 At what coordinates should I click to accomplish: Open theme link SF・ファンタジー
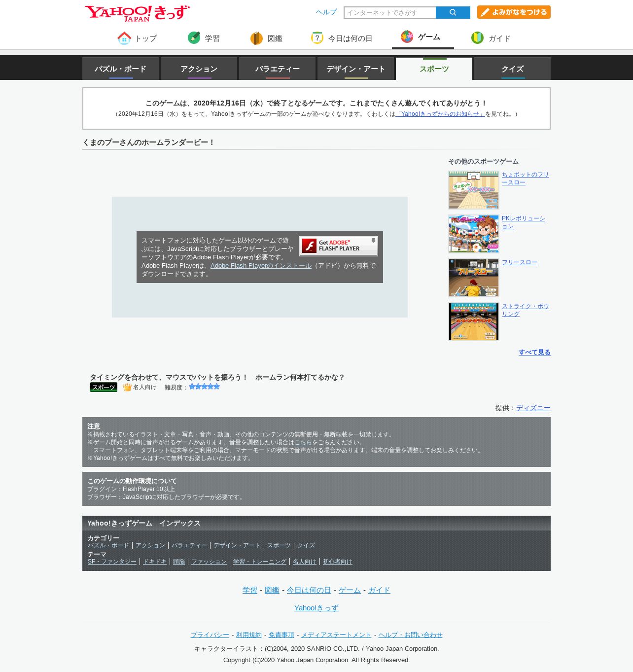pos(112,562)
